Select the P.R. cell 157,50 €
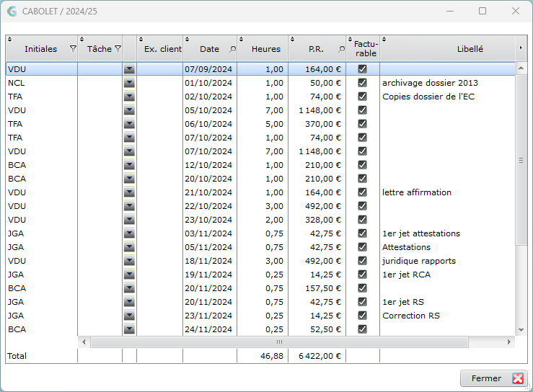Viewport: 533px width, 392px height. click(317, 288)
